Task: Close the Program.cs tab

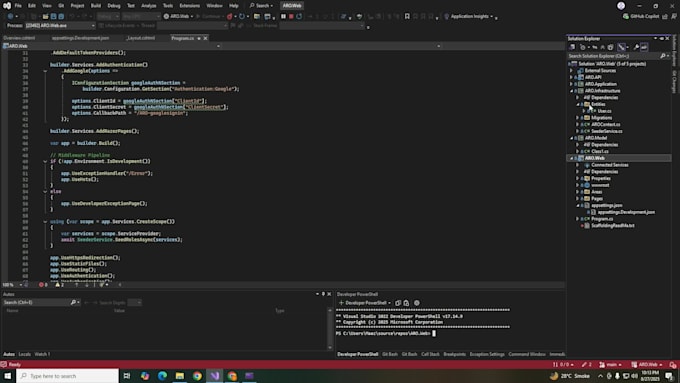Action: click(x=206, y=38)
